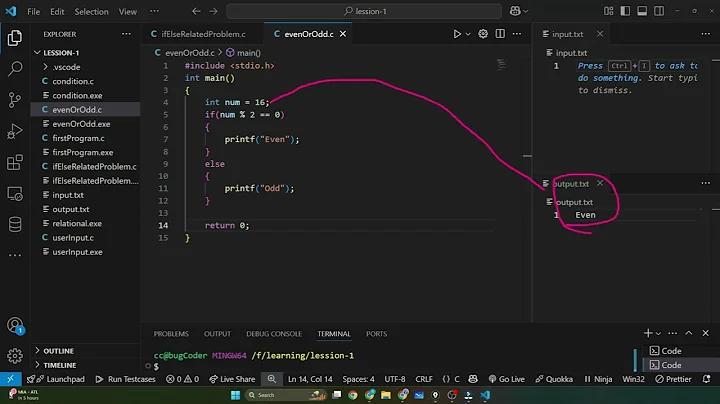Open the Run and Debug view
Screen dimensions: 720x404
point(15,131)
